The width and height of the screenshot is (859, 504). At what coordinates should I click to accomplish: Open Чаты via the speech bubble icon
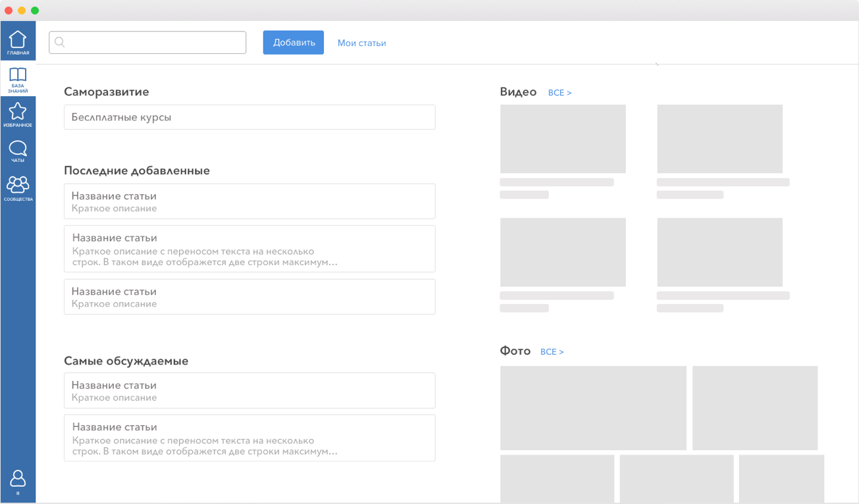[18, 148]
